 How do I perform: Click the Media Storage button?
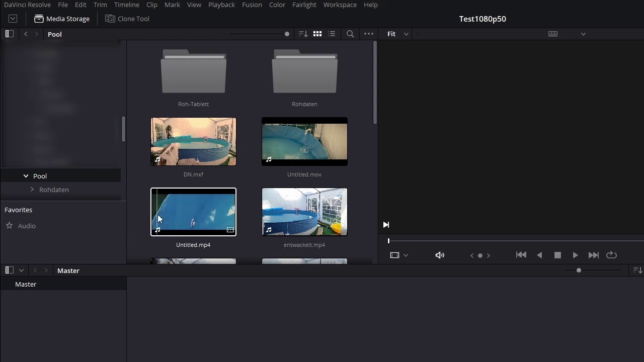pyautogui.click(x=62, y=19)
